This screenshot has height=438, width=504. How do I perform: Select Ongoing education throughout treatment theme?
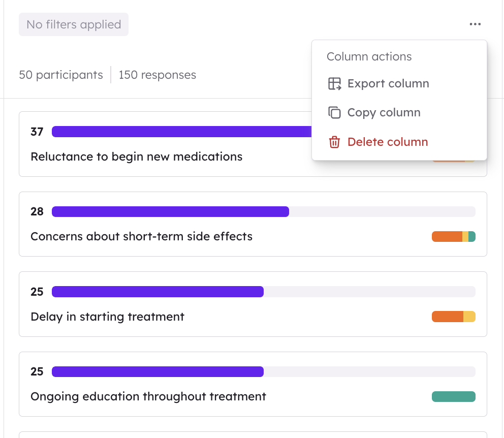pyautogui.click(x=148, y=396)
